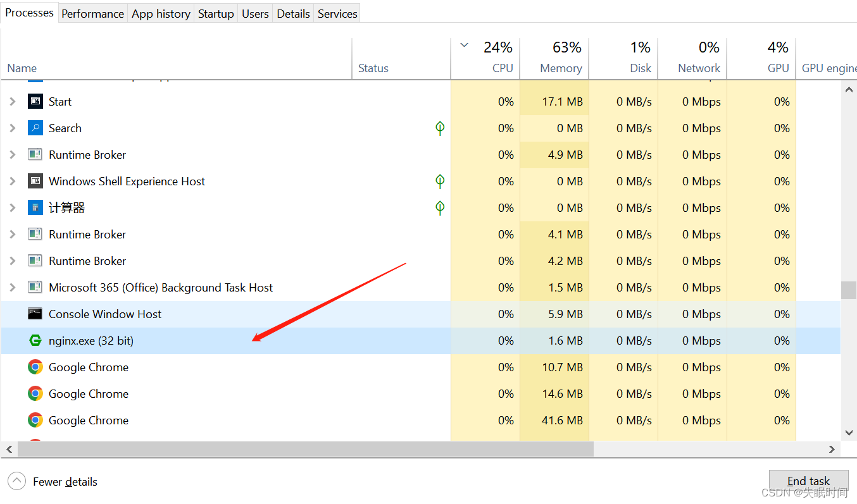
Task: Click the leaf status icon for 计算器
Action: [440, 208]
